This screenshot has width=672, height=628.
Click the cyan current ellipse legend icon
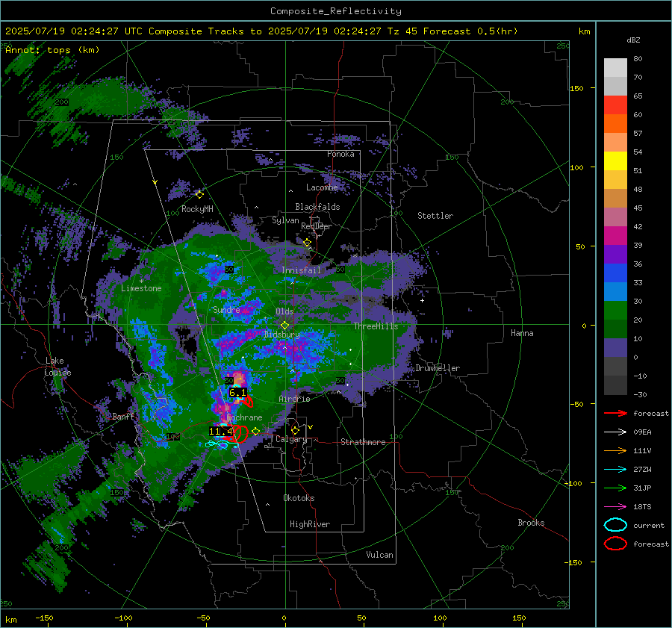[x=615, y=525]
